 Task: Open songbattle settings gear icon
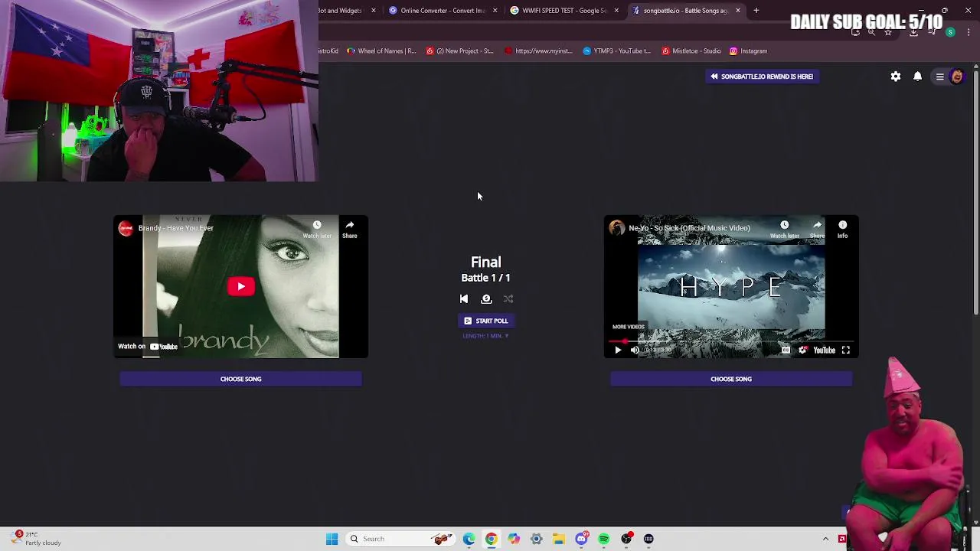(x=895, y=77)
